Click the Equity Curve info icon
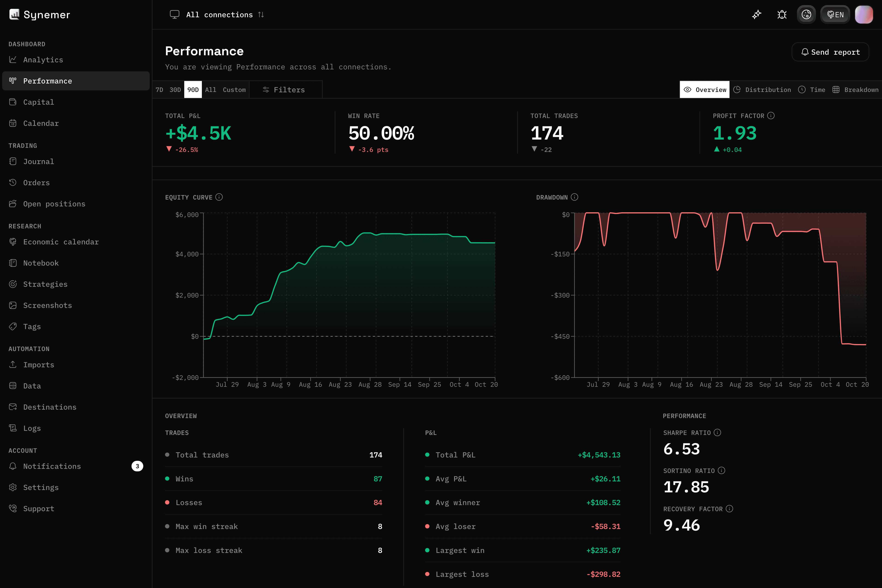 [219, 197]
